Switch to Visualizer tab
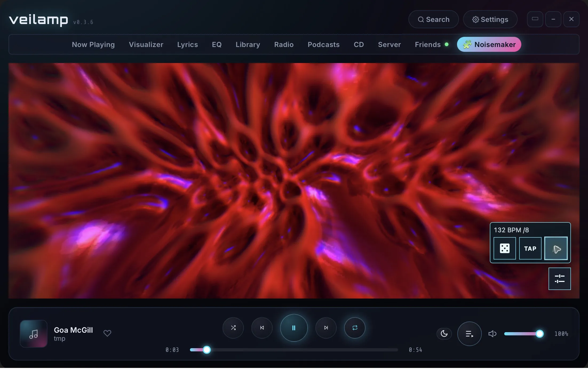 tap(146, 45)
